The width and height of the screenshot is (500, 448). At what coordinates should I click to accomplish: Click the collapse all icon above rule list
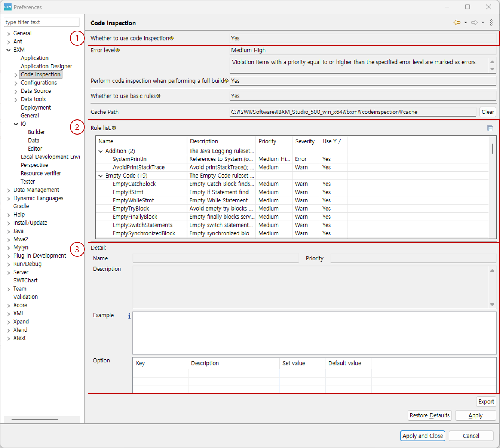490,128
